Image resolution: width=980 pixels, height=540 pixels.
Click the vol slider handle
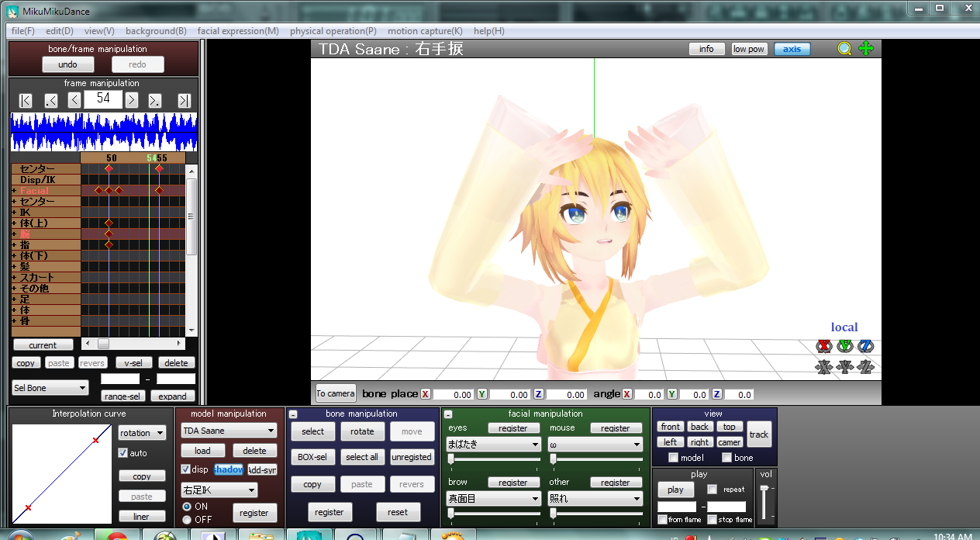[765, 488]
